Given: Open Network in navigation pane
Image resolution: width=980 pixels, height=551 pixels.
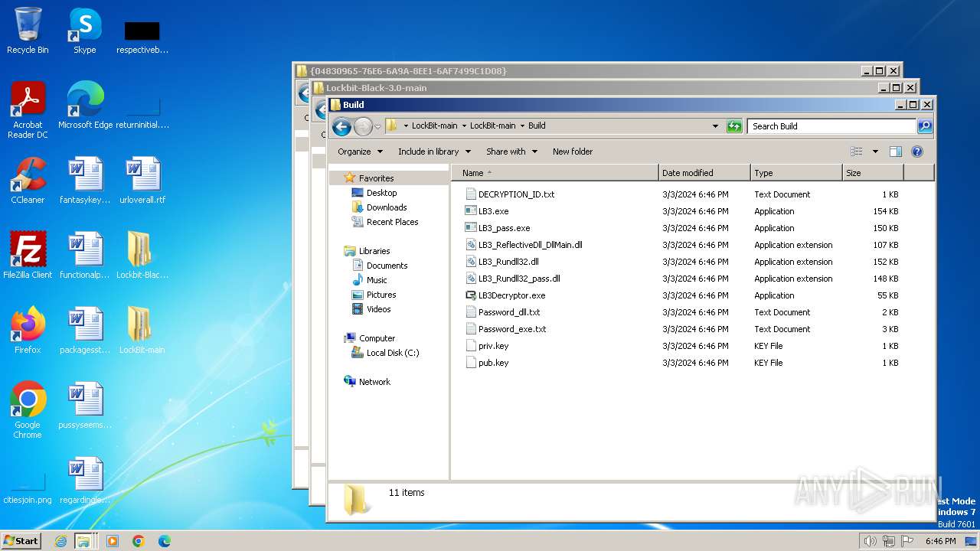Looking at the screenshot, I should (x=374, y=382).
